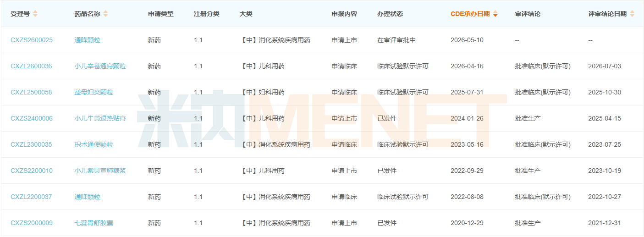Image resolution: width=644 pixels, height=237 pixels.
Task: Open record CXZL2500058
Action: click(31, 92)
